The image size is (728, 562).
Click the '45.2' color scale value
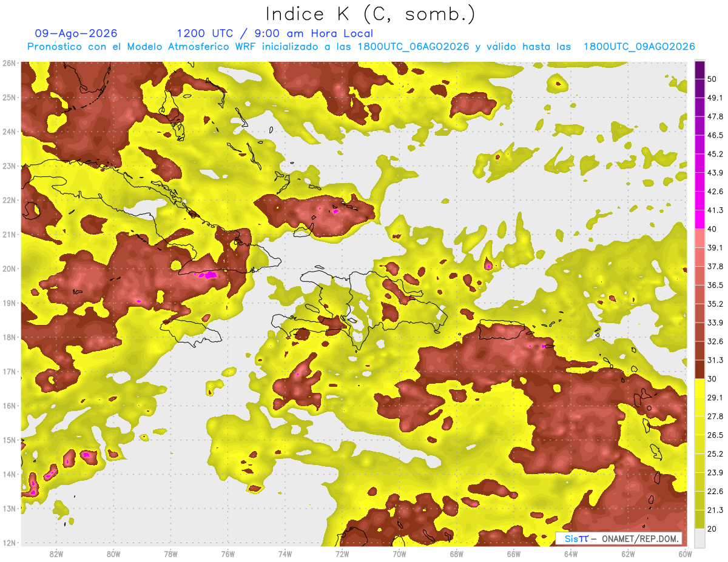click(715, 154)
